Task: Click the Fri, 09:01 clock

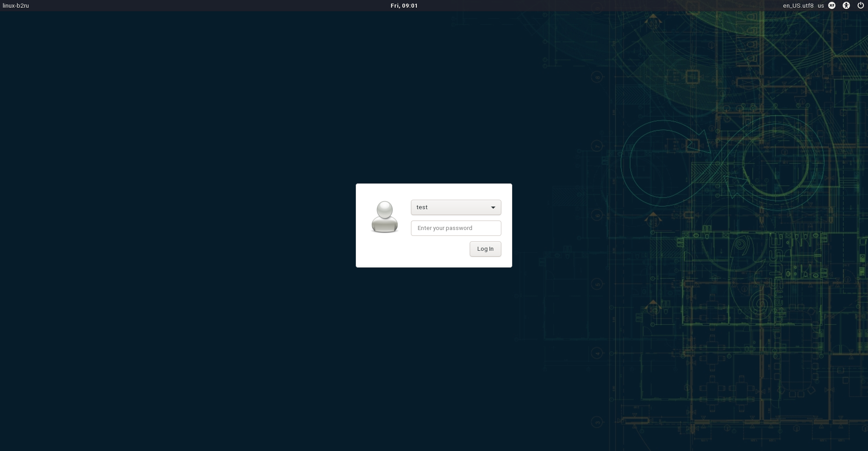Action: 404,6
